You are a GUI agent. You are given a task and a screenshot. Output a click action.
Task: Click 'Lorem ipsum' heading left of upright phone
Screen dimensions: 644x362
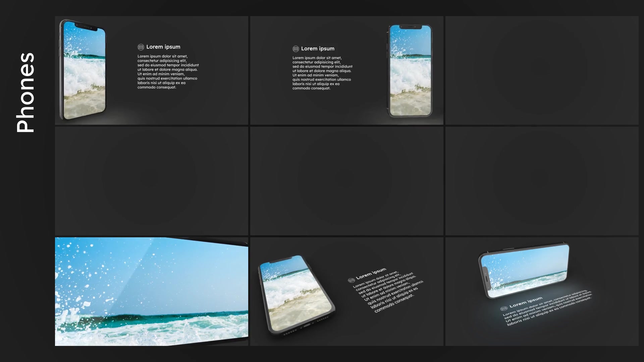318,49
